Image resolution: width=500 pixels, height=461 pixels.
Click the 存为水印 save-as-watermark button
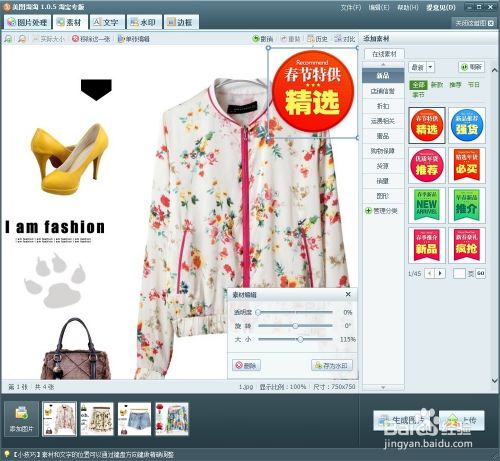coord(332,366)
